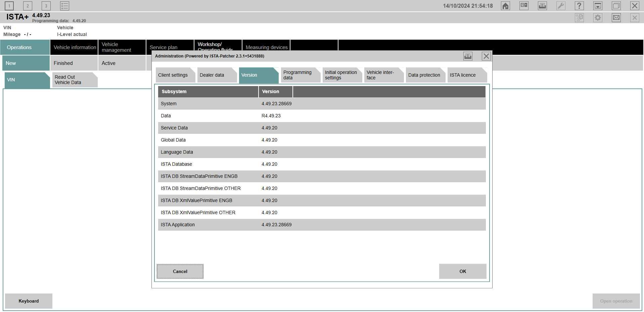Click the restore window icon in toolbar
This screenshot has height=312, width=644.
coord(616,6)
